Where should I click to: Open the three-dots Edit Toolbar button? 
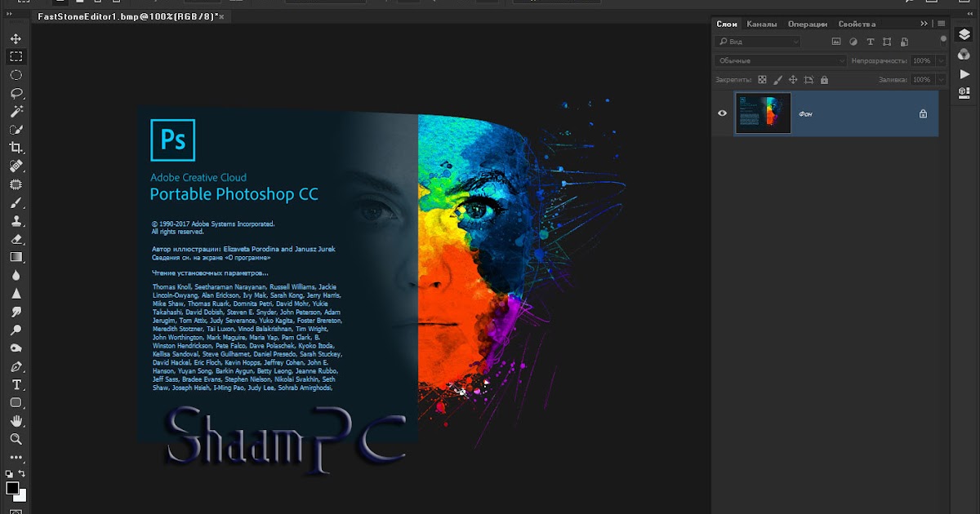[x=16, y=458]
